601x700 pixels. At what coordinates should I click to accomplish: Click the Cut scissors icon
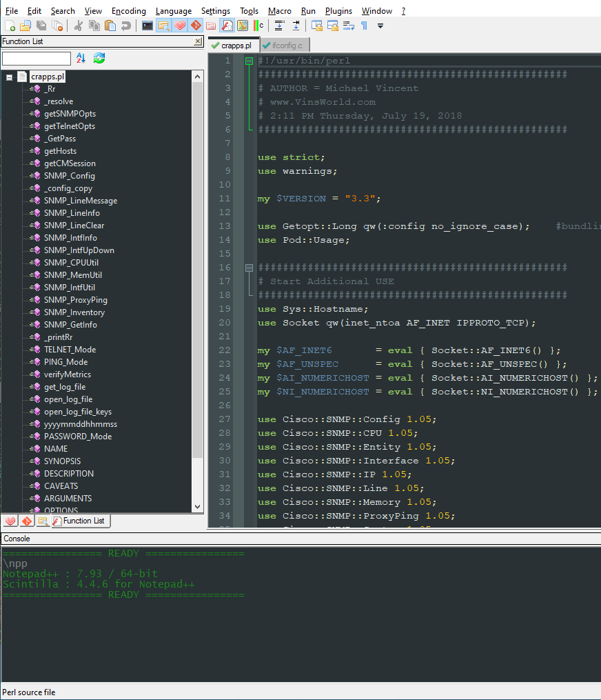(x=78, y=26)
